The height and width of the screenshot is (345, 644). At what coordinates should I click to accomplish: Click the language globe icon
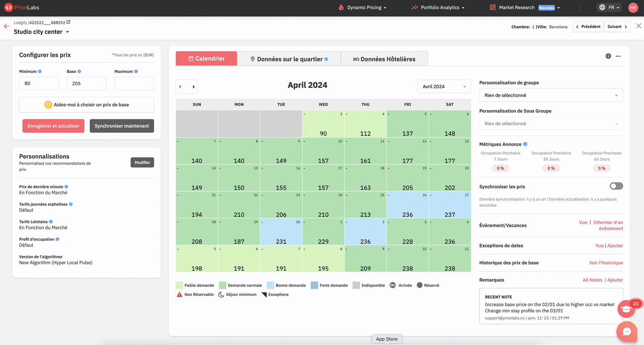point(602,7)
